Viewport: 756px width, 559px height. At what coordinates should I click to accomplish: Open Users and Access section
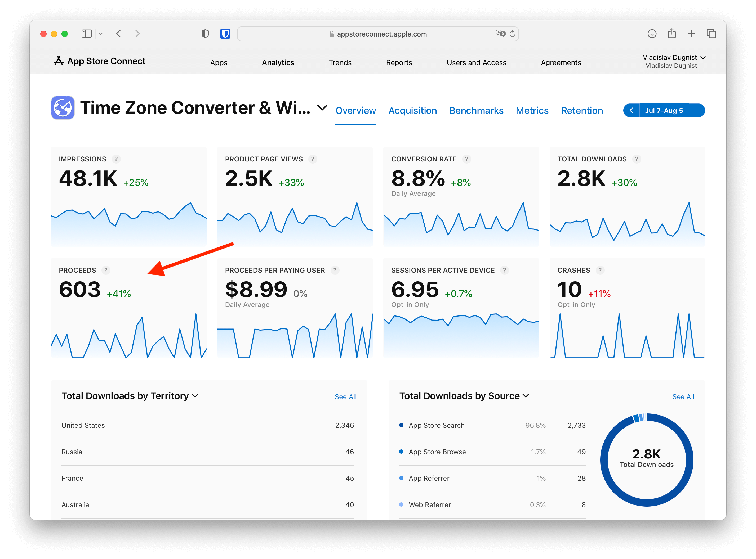pyautogui.click(x=476, y=63)
